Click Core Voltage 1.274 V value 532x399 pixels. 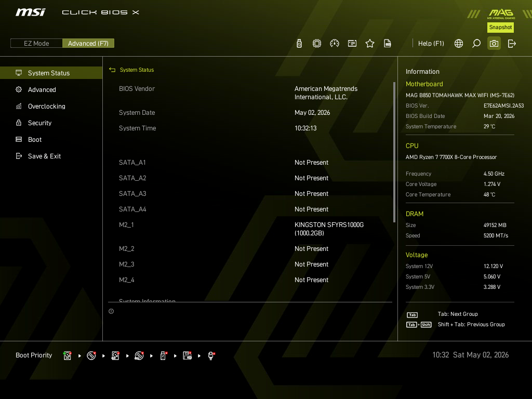click(x=491, y=184)
